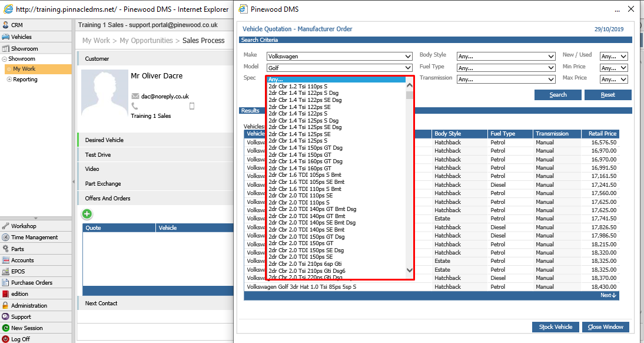
Task: Open Workshop wrench icon
Action: [6, 226]
